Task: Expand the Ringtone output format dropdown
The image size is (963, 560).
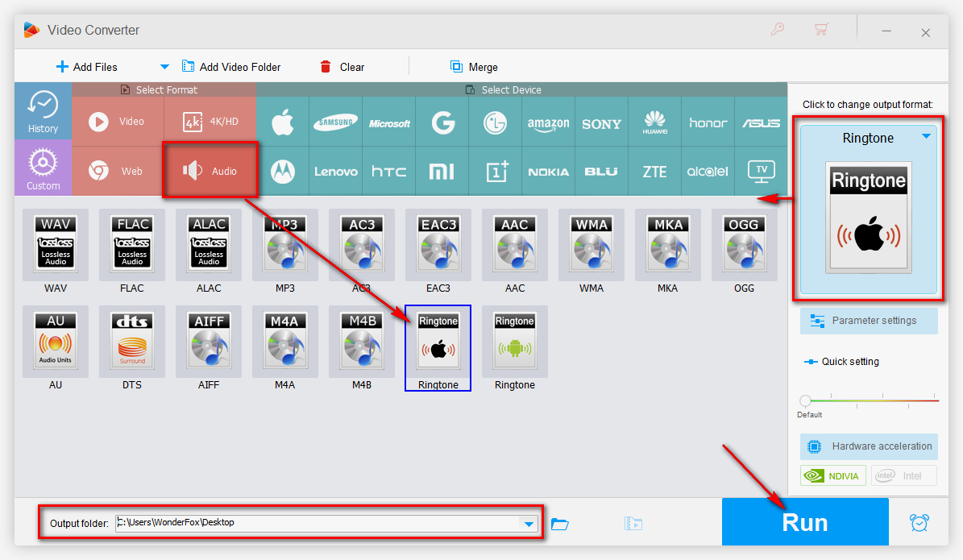Action: click(x=926, y=136)
